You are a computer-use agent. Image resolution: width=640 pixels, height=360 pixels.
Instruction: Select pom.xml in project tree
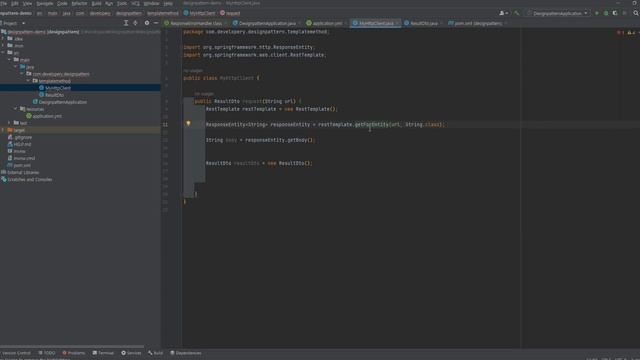pos(22,165)
